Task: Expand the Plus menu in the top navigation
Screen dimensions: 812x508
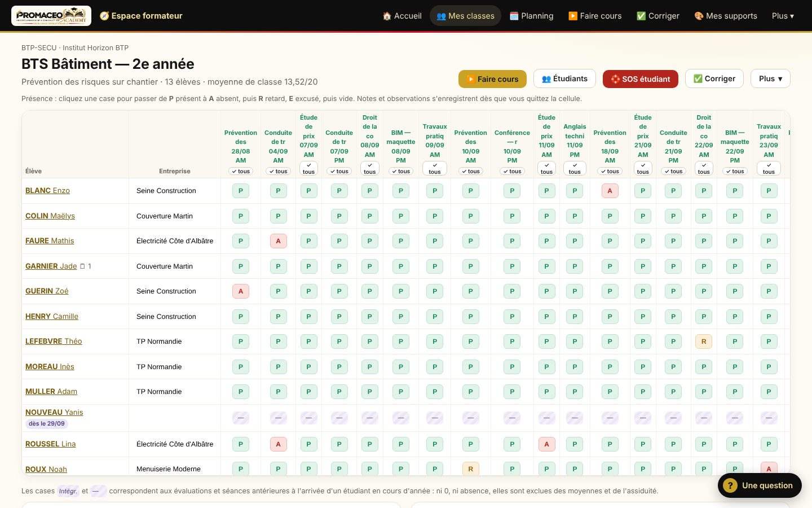Action: point(783,16)
